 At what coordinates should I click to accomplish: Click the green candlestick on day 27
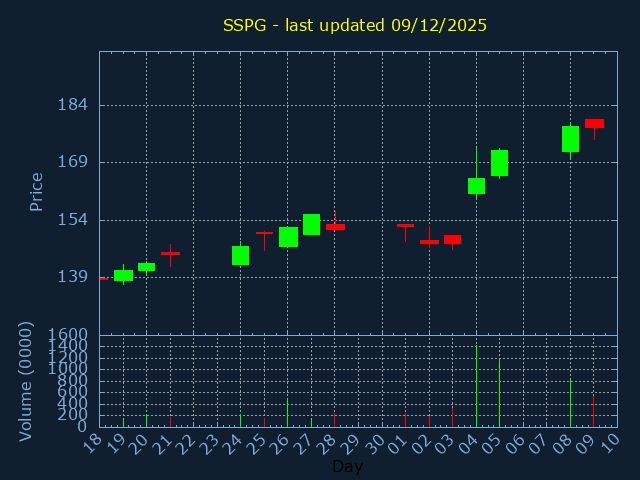(311, 224)
